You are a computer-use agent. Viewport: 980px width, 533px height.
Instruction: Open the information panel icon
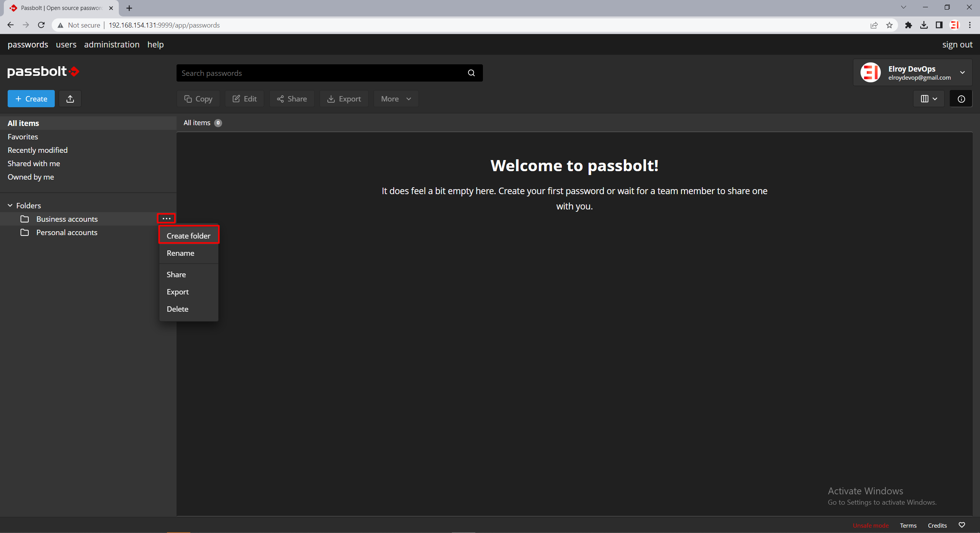pos(961,99)
